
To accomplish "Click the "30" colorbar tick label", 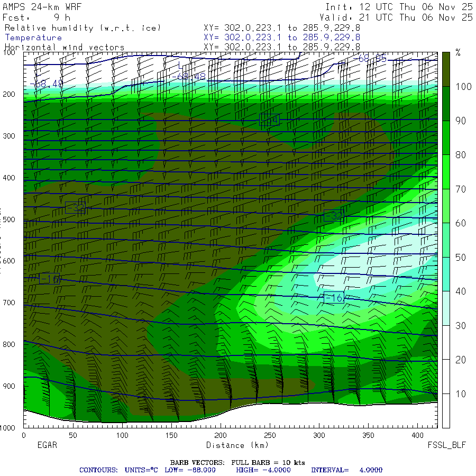I will pos(461,326).
